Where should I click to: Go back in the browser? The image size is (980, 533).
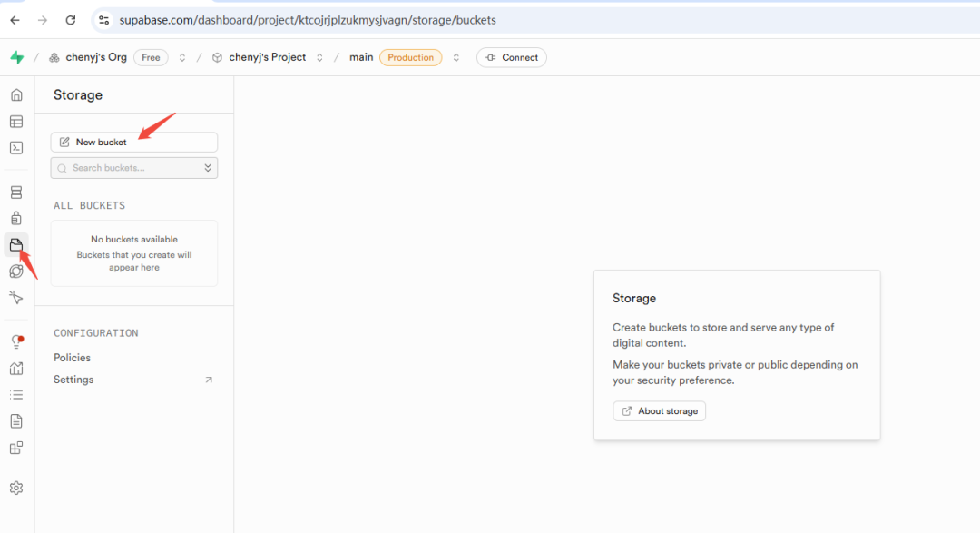point(15,20)
